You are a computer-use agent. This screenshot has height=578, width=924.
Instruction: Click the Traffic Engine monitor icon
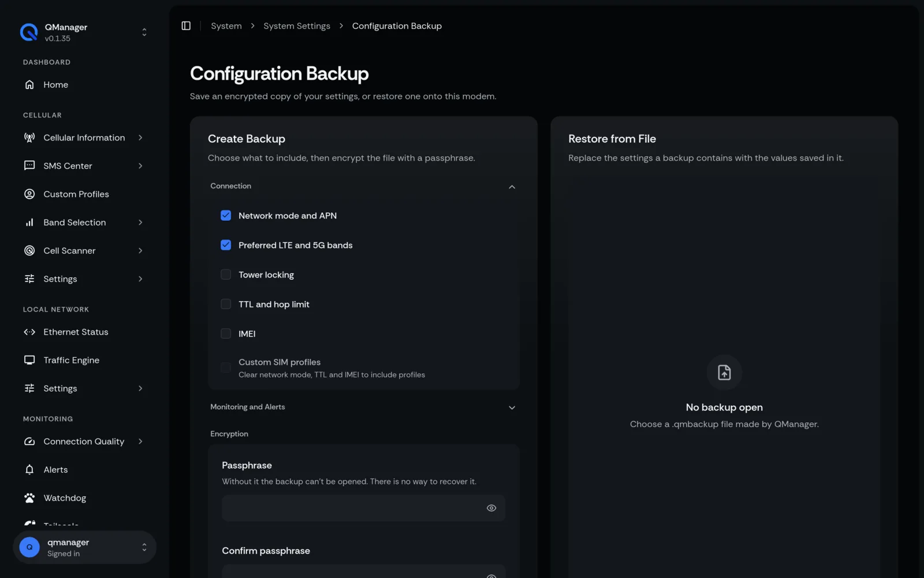pos(29,360)
